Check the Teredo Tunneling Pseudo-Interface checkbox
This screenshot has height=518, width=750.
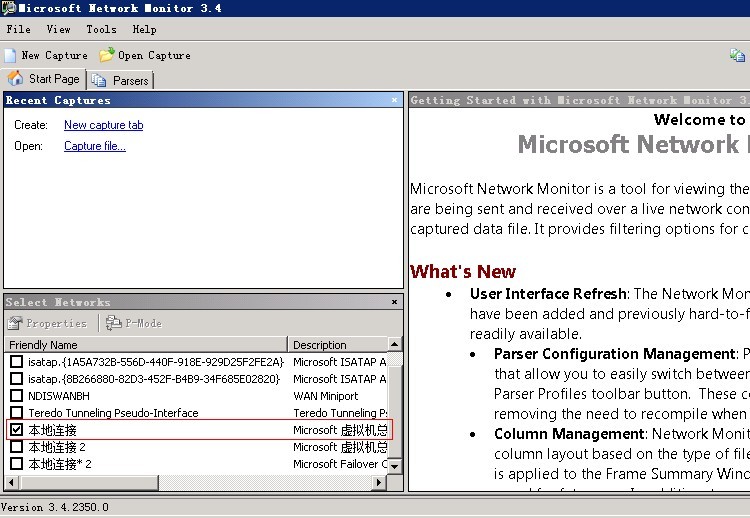[16, 412]
